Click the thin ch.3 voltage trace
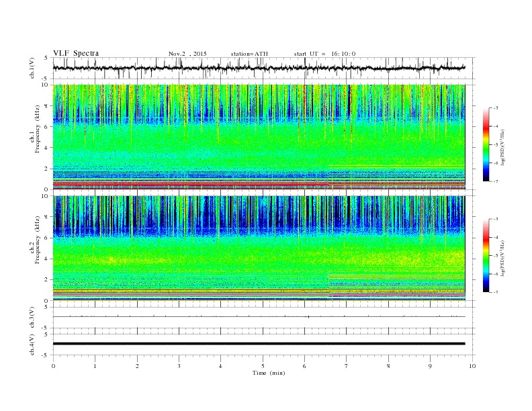 point(259,317)
